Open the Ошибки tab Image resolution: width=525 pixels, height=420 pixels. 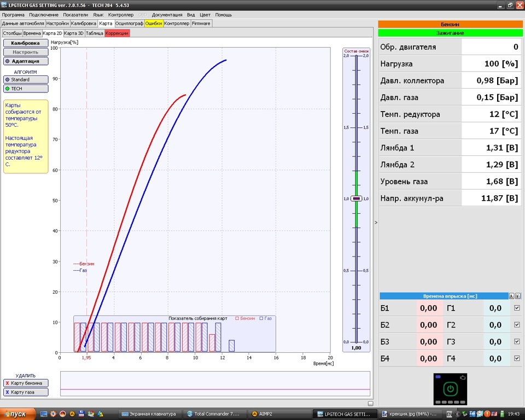(153, 24)
